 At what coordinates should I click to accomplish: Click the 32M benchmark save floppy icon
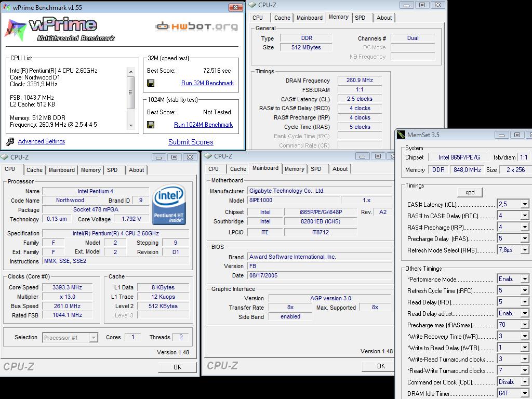(151, 83)
